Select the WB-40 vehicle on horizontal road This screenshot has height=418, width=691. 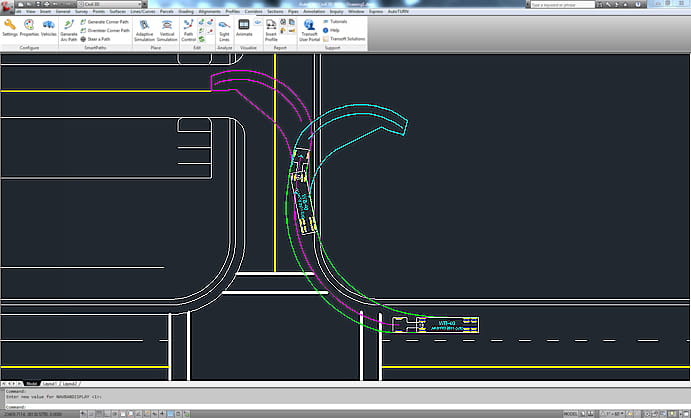coord(435,325)
